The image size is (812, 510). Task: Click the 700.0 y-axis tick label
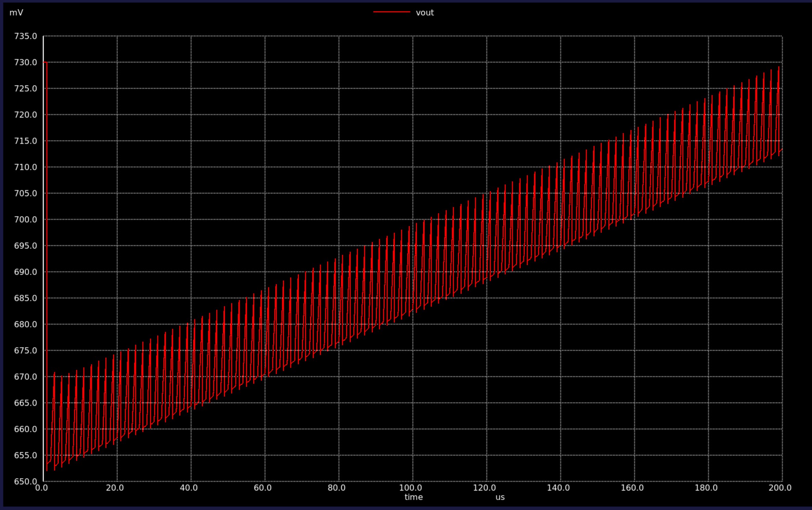coord(25,220)
